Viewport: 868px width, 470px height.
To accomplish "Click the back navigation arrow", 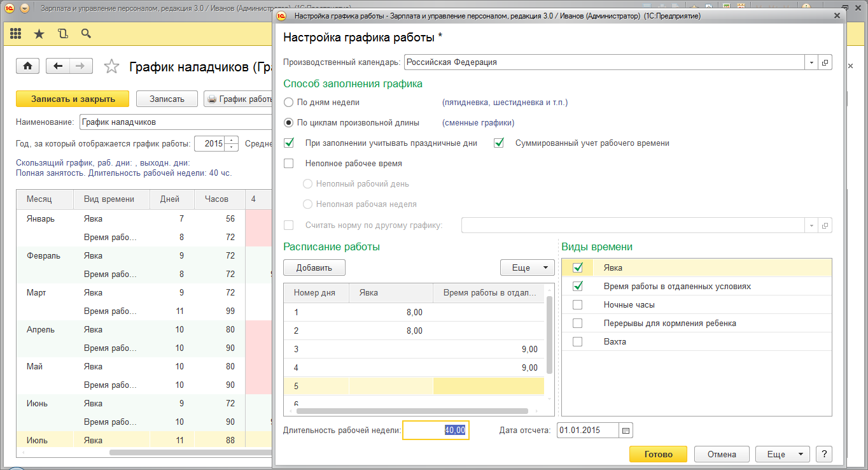I will pyautogui.click(x=59, y=66).
